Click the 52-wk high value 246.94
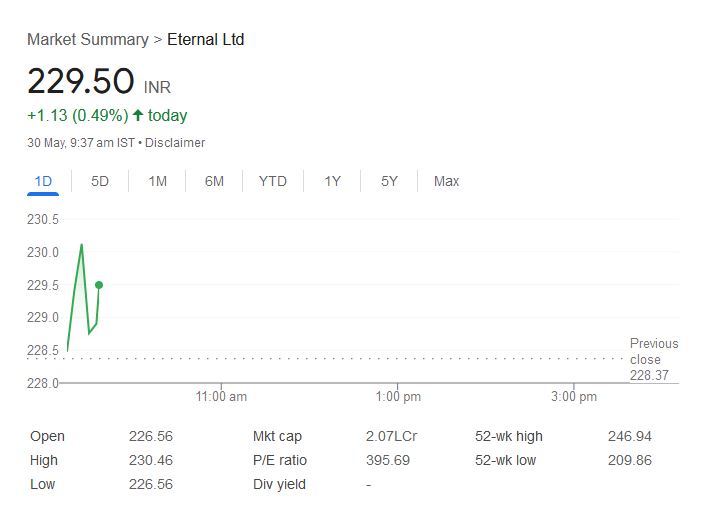This screenshot has height=505, width=710. [x=629, y=436]
